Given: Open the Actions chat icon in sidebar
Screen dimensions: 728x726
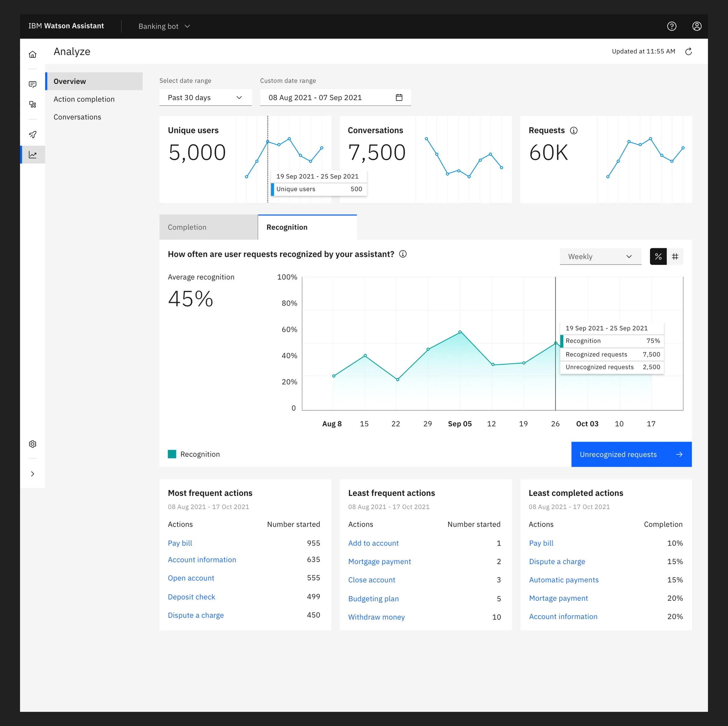Looking at the screenshot, I should point(33,84).
